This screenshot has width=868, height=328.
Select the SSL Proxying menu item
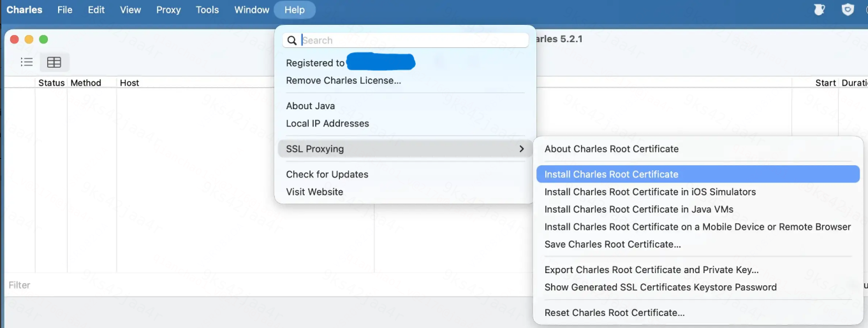click(406, 149)
